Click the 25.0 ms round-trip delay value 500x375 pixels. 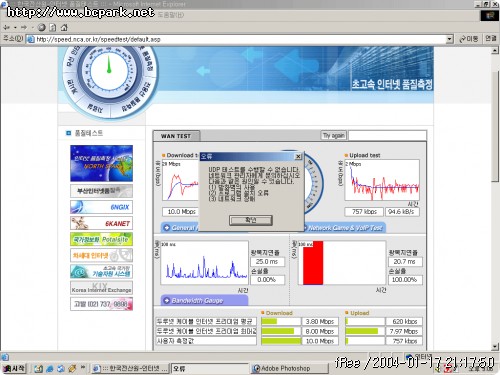coord(267,262)
